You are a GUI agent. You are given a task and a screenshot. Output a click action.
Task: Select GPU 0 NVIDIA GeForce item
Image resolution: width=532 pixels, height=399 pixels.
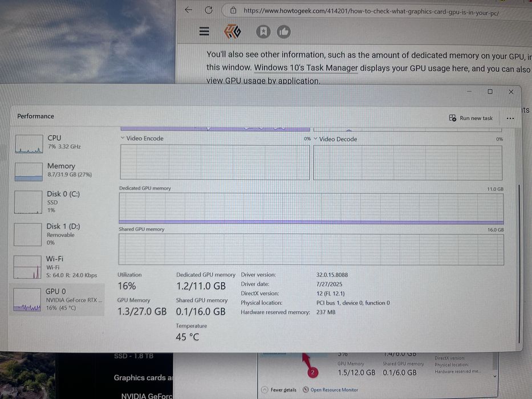(x=58, y=300)
